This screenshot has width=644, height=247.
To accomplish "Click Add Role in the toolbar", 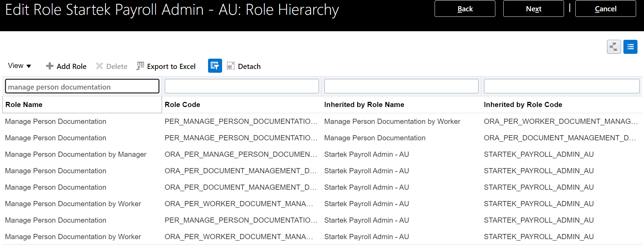I will [66, 66].
